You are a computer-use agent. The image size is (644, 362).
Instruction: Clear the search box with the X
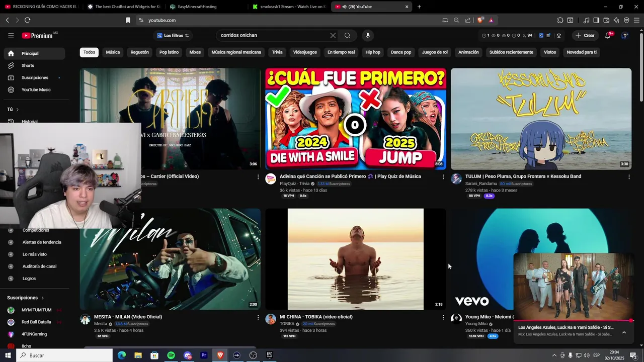click(x=333, y=35)
